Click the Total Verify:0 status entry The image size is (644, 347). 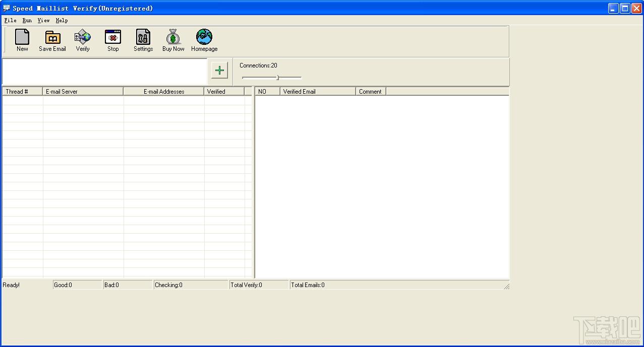pyautogui.click(x=259, y=285)
